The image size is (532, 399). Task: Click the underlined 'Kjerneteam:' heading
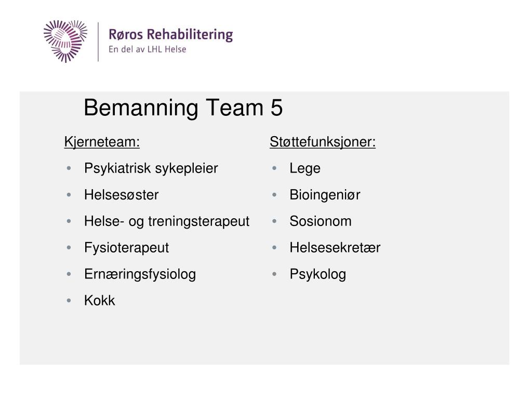coord(102,142)
